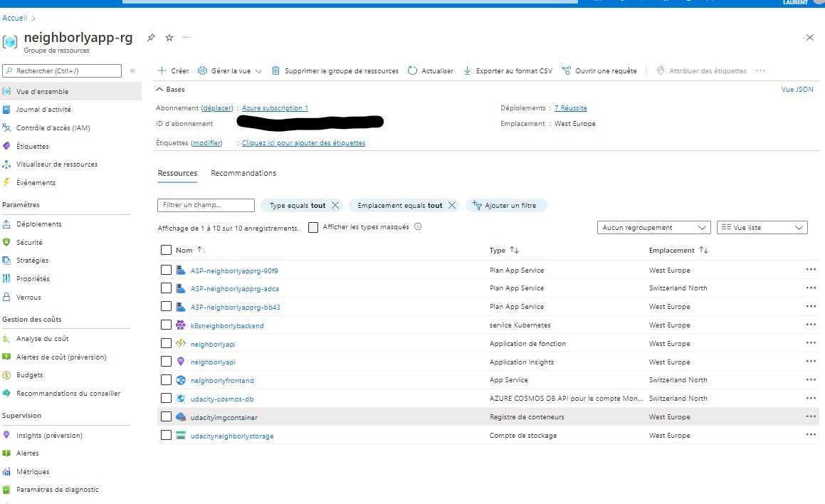Open Vue JSON link
This screenshot has height=504, width=825.
[x=797, y=90]
